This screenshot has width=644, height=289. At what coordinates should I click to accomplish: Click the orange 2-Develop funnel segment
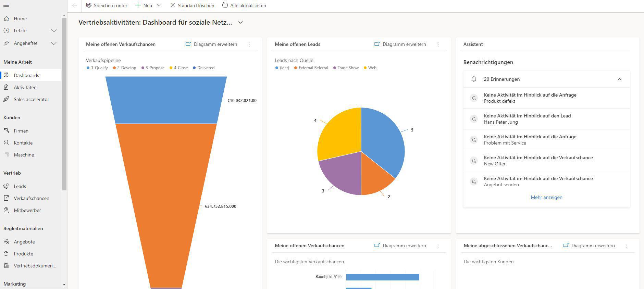click(166, 205)
